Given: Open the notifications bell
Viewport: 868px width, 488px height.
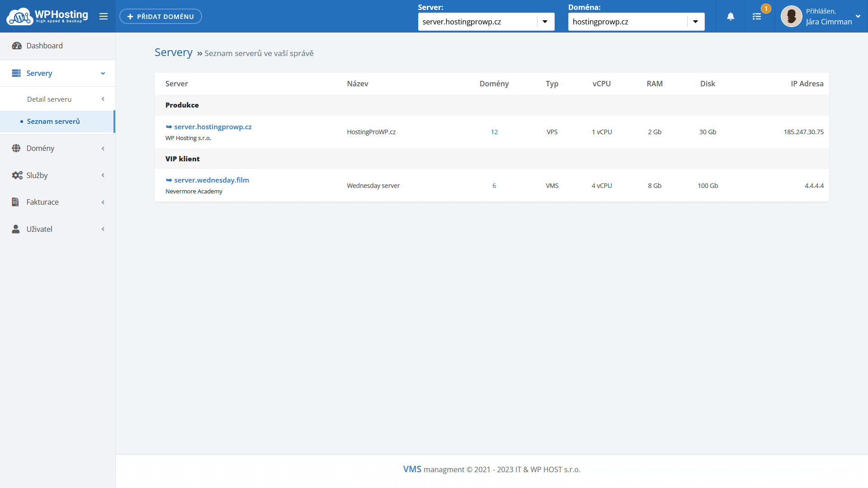Looking at the screenshot, I should 731,16.
